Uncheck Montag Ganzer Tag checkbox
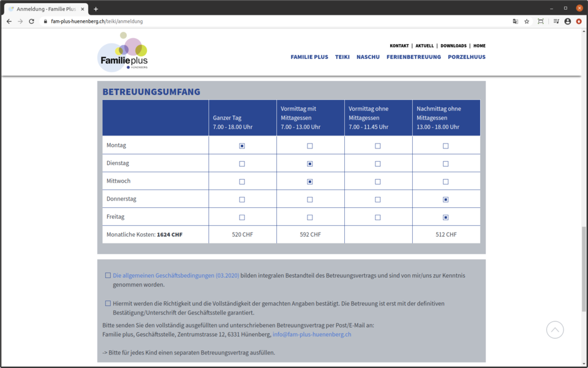 [242, 146]
